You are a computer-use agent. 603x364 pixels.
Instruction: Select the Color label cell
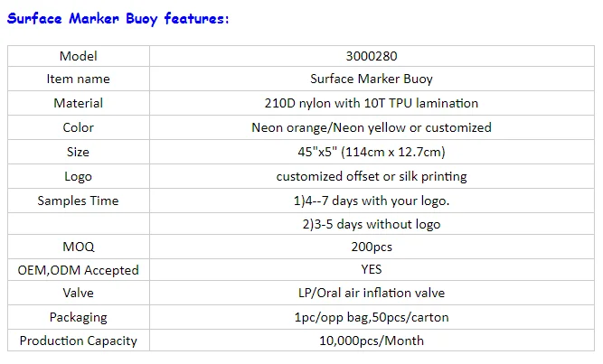pyautogui.click(x=78, y=127)
